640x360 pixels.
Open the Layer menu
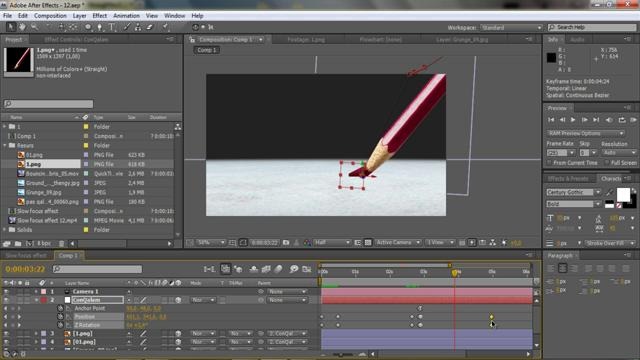click(79, 16)
